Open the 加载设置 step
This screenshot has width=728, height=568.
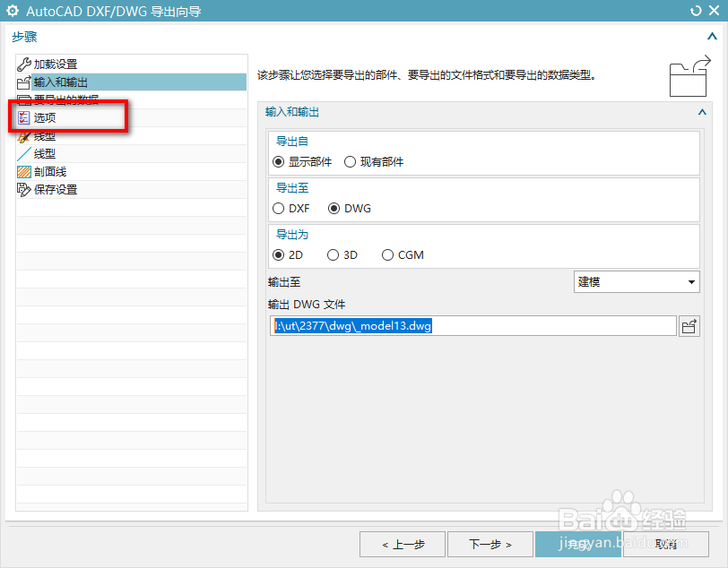tap(132, 64)
